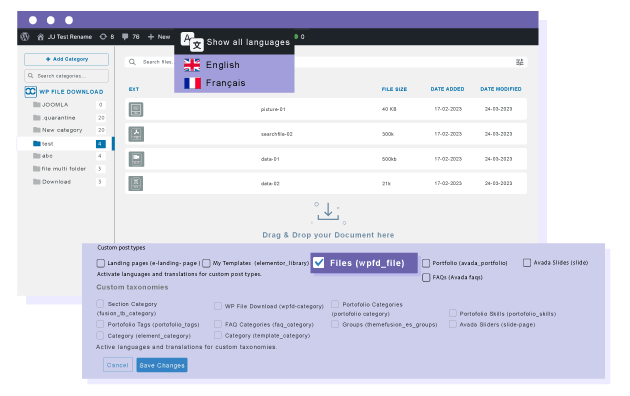Enable the FAQs (Avada faqs) checkbox
630x396 pixels.
426,277
